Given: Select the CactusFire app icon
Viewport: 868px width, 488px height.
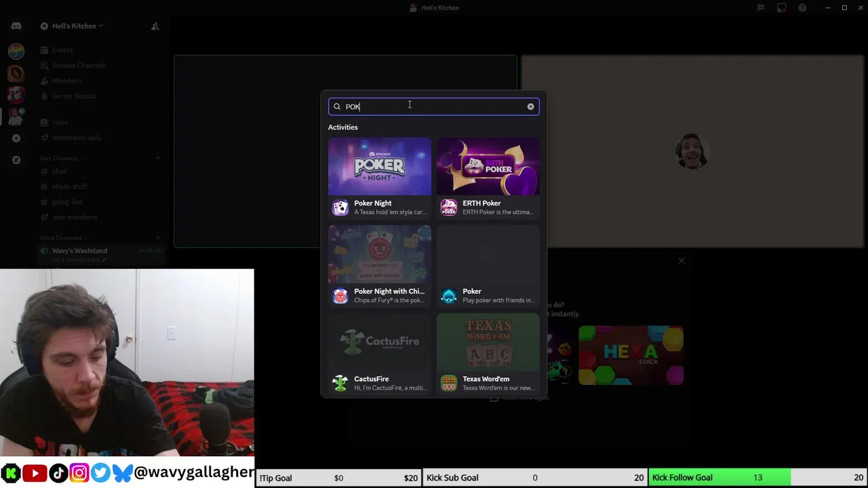Looking at the screenshot, I should coord(340,383).
